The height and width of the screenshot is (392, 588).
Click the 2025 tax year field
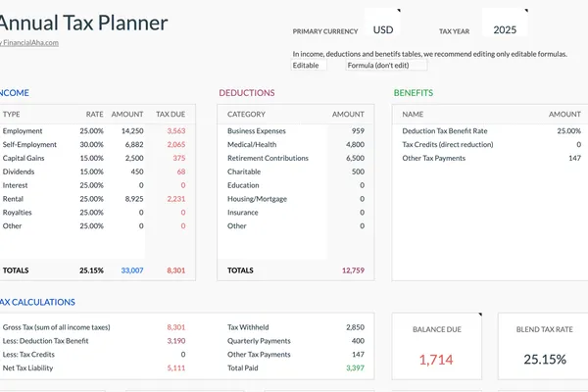pos(505,29)
